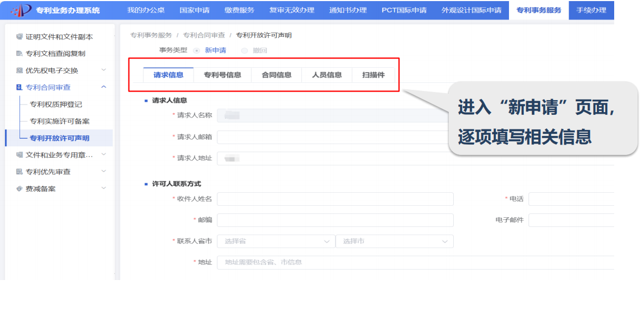Go to 专利合同审查 breadcrumb link
This screenshot has width=644, height=312.
204,35
